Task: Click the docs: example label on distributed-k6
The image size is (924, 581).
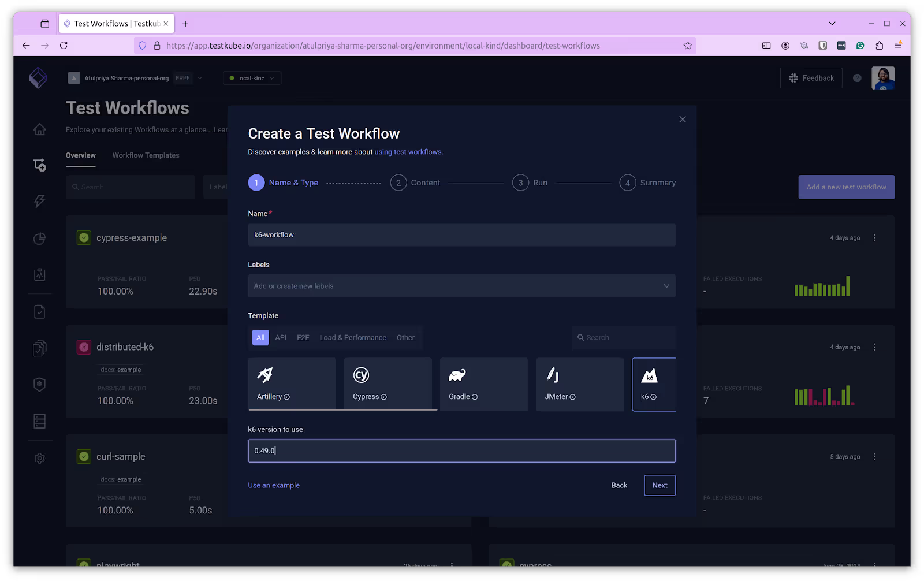Action: 121,370
